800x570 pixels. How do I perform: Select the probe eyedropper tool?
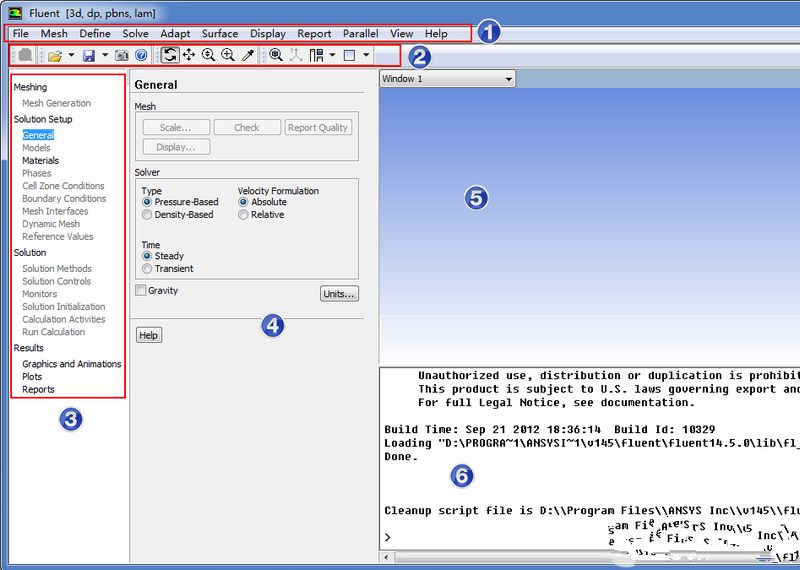tap(248, 55)
